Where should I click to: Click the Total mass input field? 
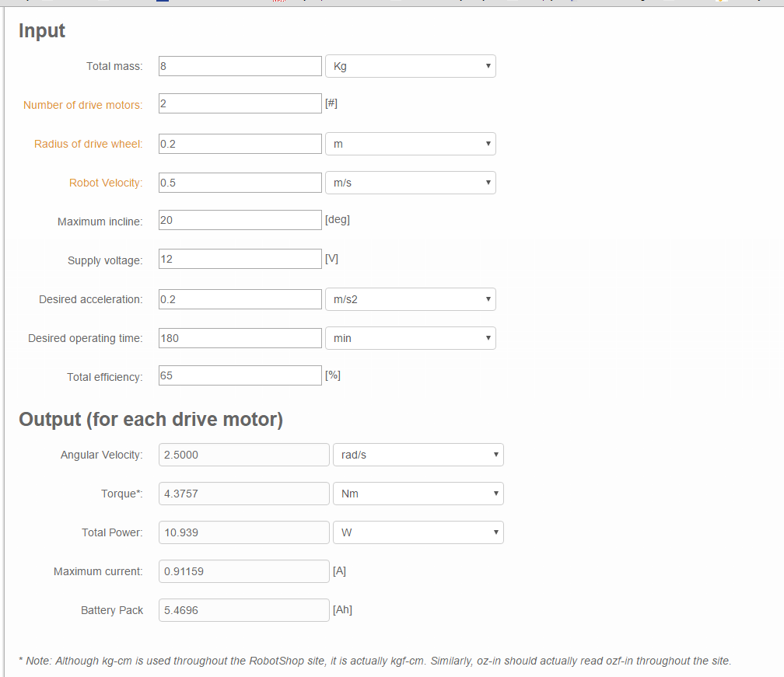pyautogui.click(x=240, y=66)
